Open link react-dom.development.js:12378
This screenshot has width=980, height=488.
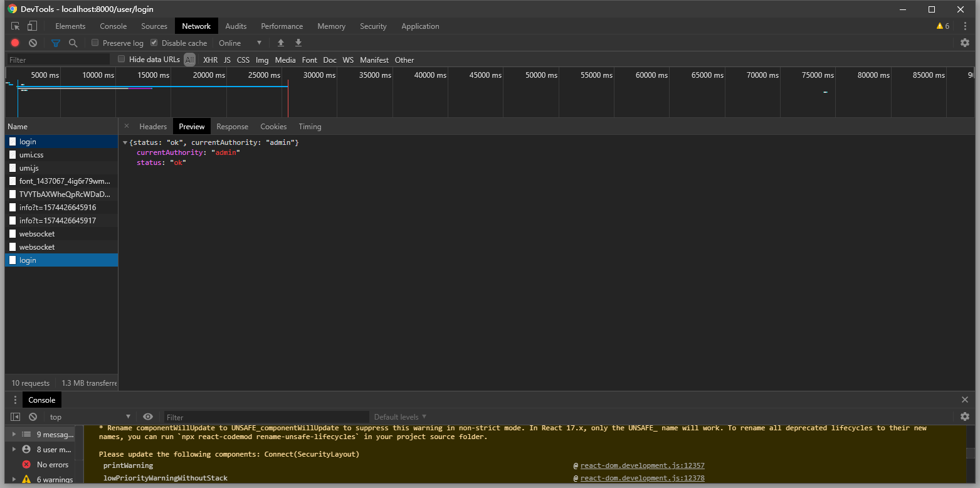[x=643, y=478]
